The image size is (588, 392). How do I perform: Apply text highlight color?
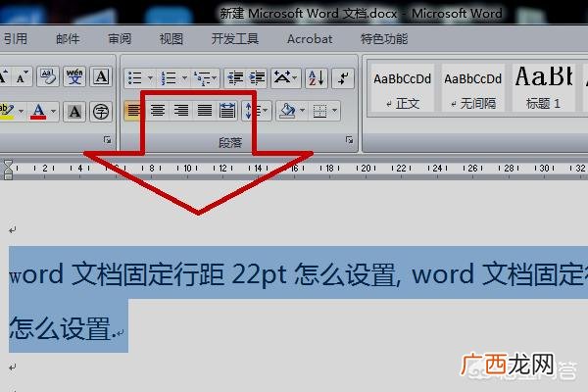tap(7, 111)
